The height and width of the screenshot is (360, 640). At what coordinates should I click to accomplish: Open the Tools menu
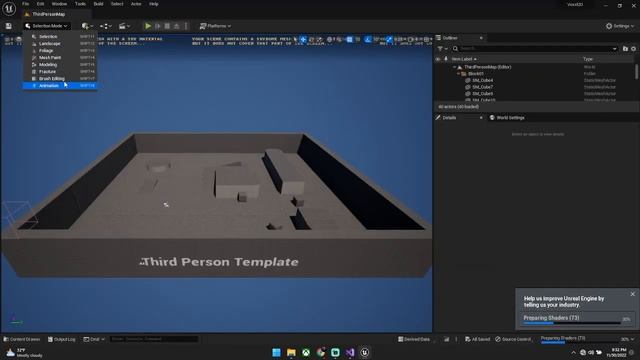tap(80, 4)
